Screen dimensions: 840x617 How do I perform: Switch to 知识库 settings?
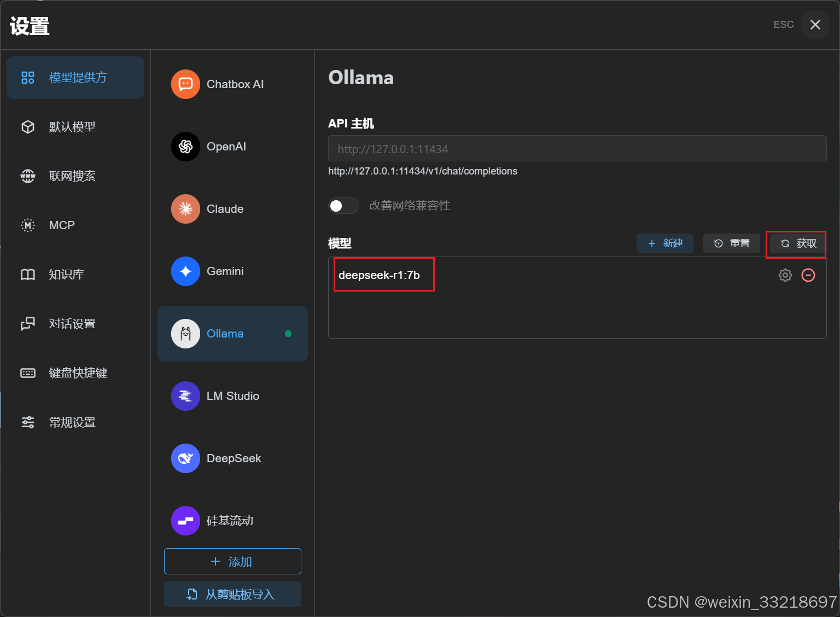pyautogui.click(x=75, y=275)
